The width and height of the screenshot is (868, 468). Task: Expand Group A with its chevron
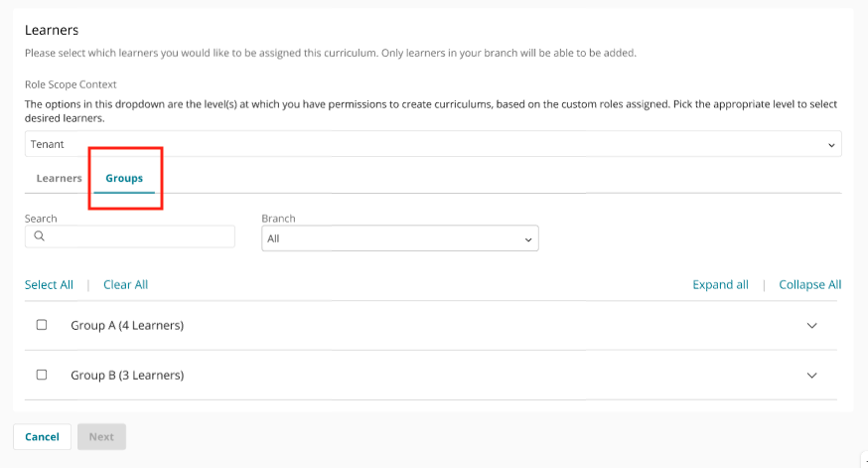click(x=811, y=326)
